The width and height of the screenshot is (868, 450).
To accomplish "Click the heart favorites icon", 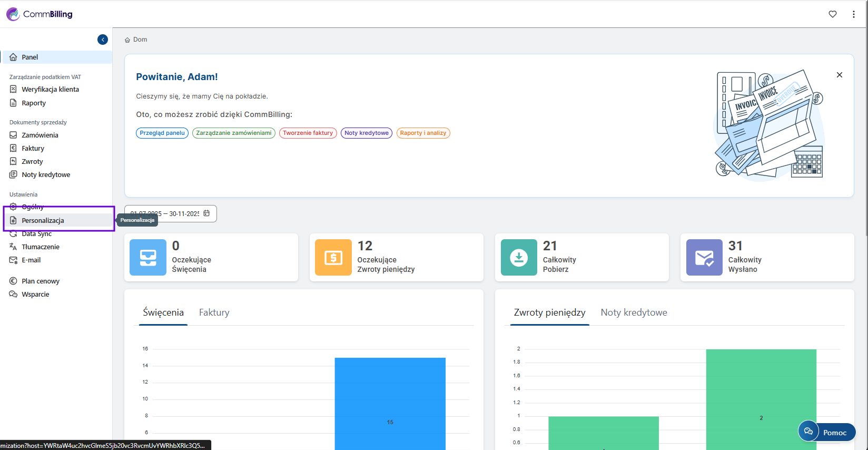I will [833, 14].
